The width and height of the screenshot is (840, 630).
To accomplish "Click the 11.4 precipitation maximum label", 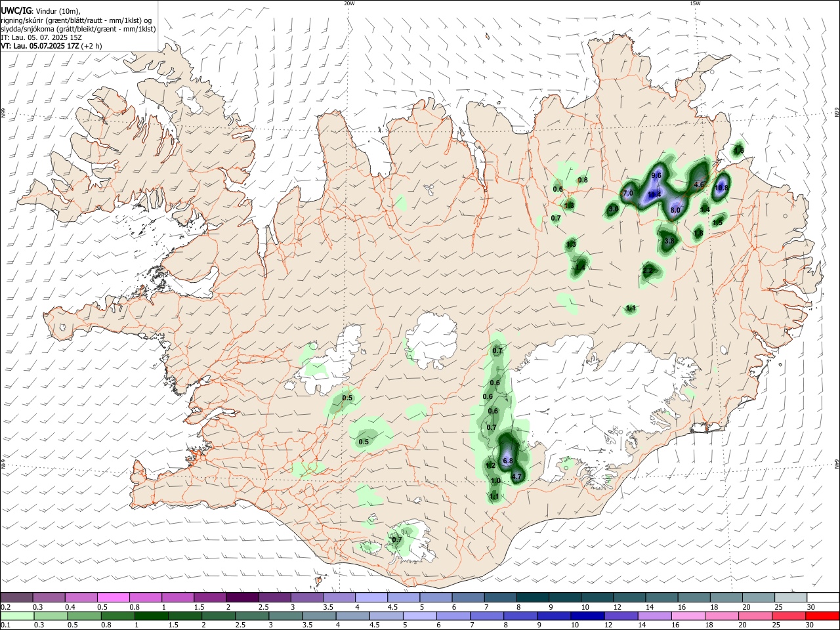I will tap(654, 195).
